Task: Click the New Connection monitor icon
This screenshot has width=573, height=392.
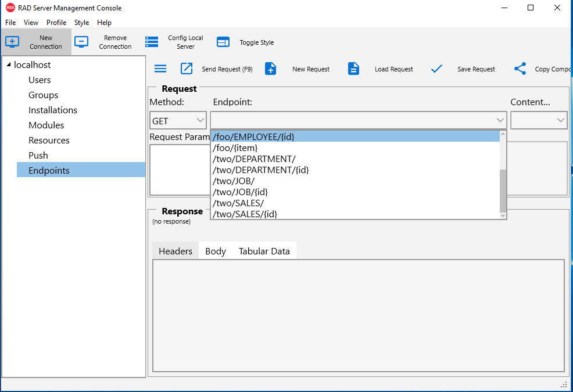Action: pos(12,42)
